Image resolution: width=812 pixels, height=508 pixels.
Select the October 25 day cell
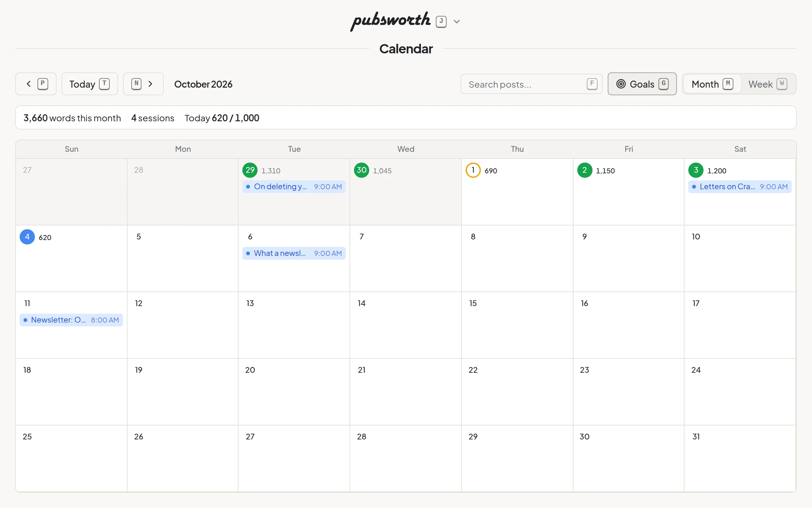(x=71, y=458)
